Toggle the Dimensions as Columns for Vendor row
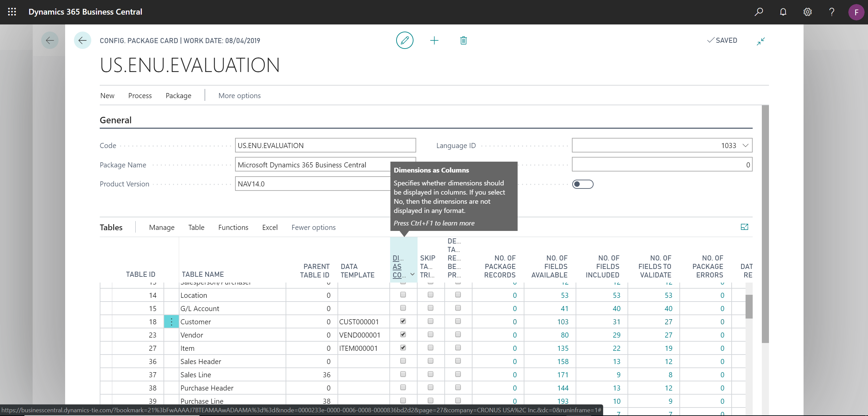This screenshot has height=416, width=868. (x=403, y=334)
